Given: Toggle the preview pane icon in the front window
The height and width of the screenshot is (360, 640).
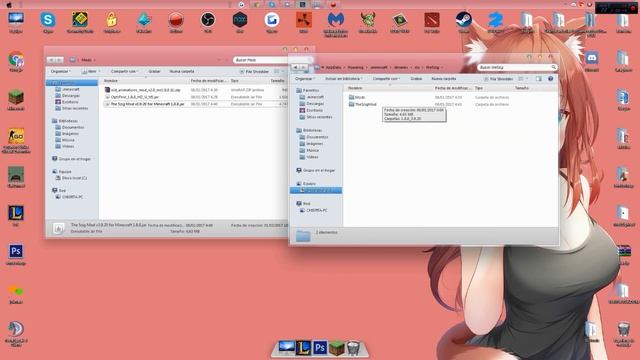Looking at the screenshot, I should point(539,78).
